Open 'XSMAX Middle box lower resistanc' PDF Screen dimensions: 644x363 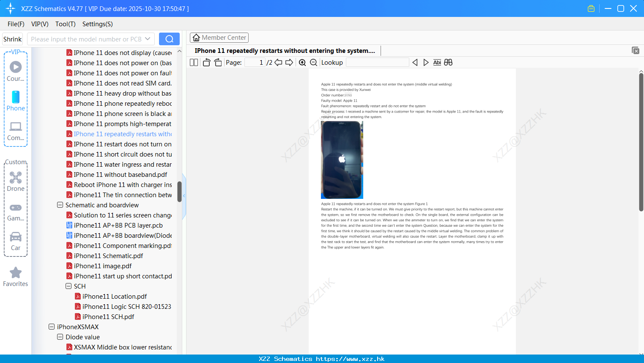119,347
